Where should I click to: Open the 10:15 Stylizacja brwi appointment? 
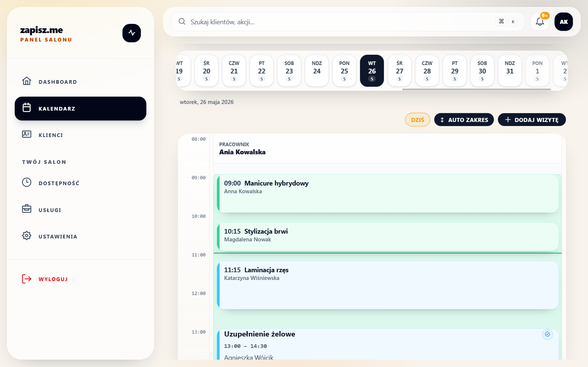click(388, 237)
